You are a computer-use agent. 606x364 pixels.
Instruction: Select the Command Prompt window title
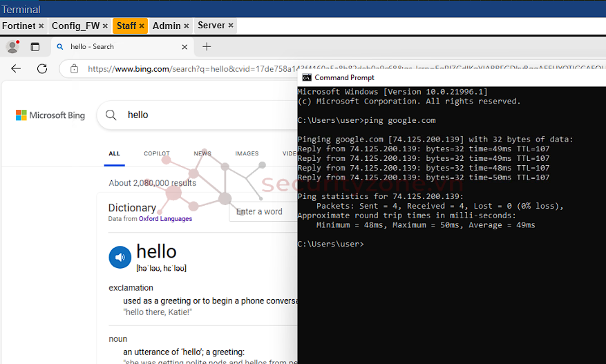coord(344,77)
